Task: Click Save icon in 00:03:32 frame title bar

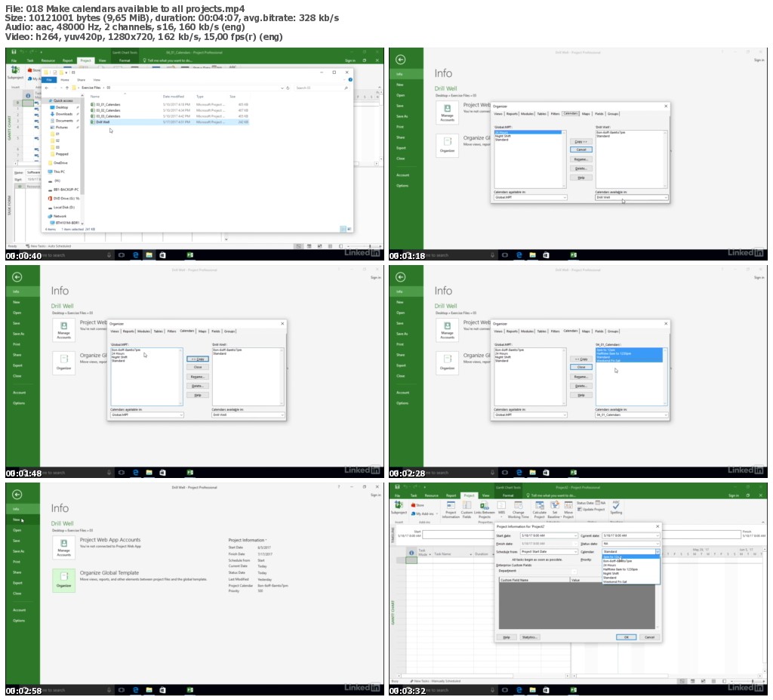Action: point(397,487)
